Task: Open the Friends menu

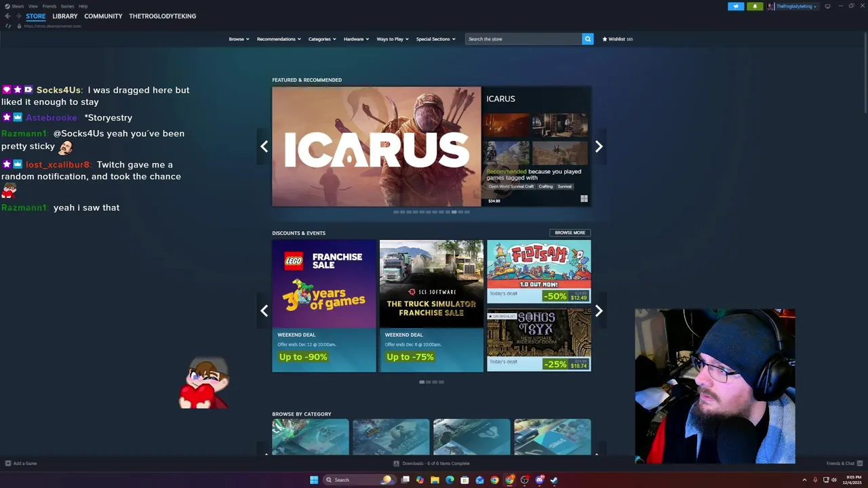Action: click(50, 6)
